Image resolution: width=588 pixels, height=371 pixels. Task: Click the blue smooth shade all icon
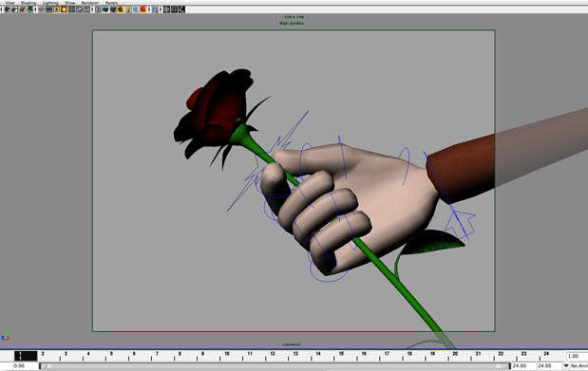click(105, 9)
